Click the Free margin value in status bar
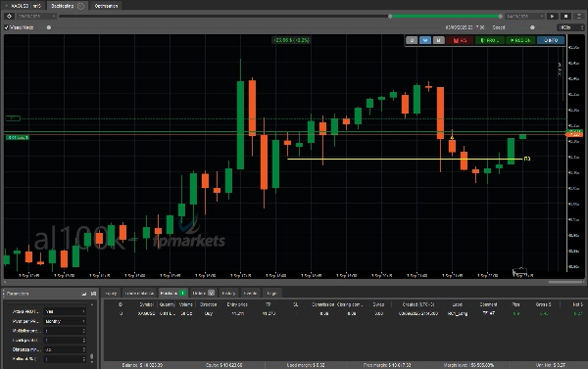 (x=387, y=365)
